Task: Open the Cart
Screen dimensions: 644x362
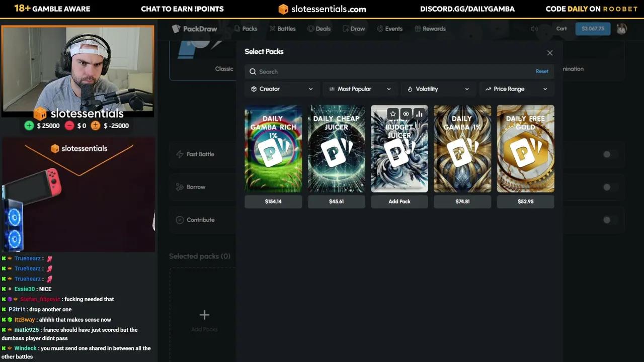Action: pyautogui.click(x=561, y=29)
